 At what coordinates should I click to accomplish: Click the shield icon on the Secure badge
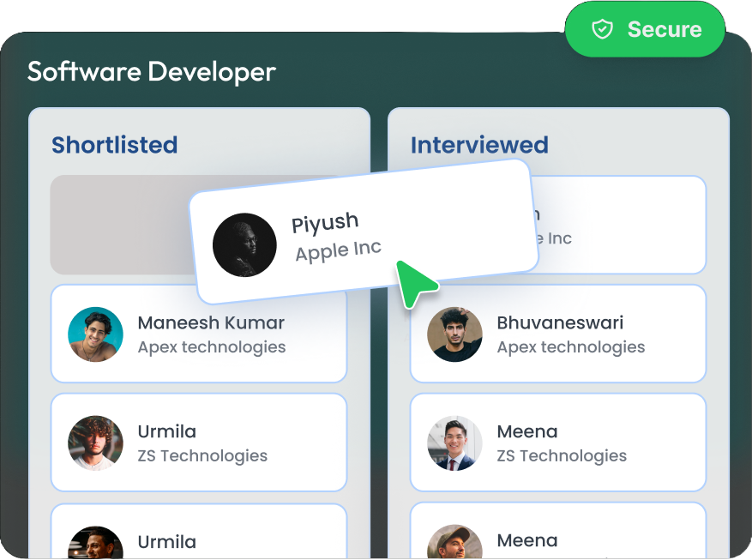(x=603, y=28)
